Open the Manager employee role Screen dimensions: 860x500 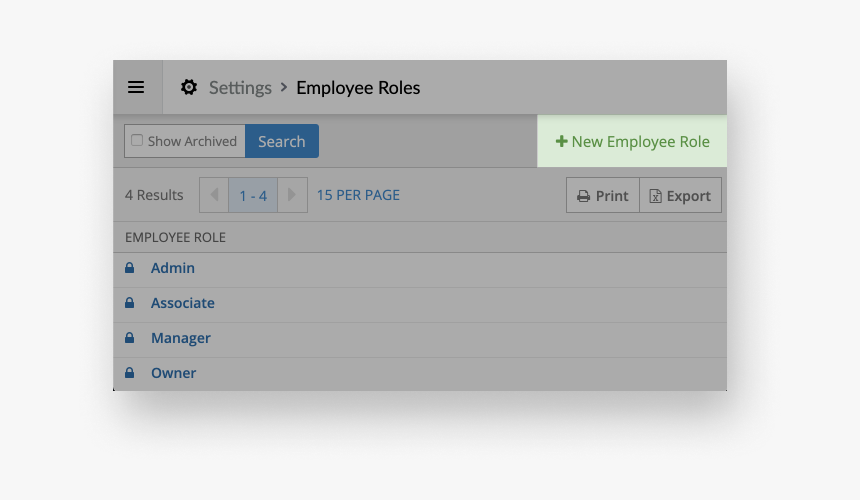(x=181, y=338)
